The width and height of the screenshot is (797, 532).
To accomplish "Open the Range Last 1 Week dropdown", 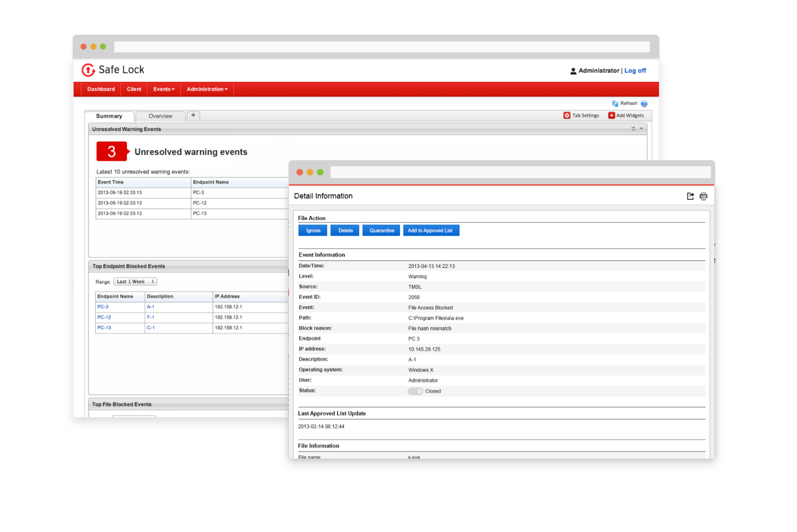I will pyautogui.click(x=135, y=282).
